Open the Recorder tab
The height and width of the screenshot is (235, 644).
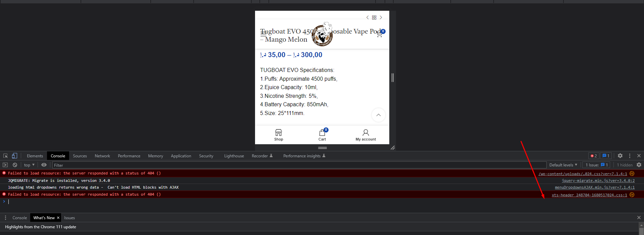[x=262, y=156]
